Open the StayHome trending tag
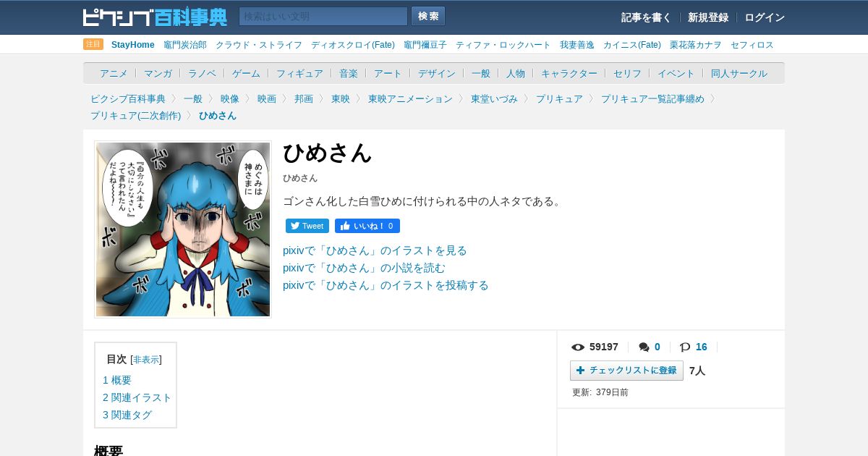Screen dimensions: 868x456 click(x=133, y=45)
